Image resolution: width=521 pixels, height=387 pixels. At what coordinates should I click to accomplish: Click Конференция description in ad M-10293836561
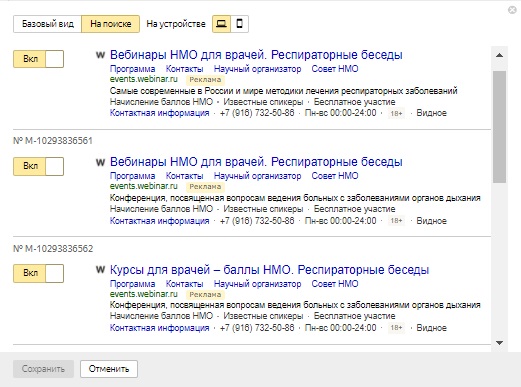295,198
